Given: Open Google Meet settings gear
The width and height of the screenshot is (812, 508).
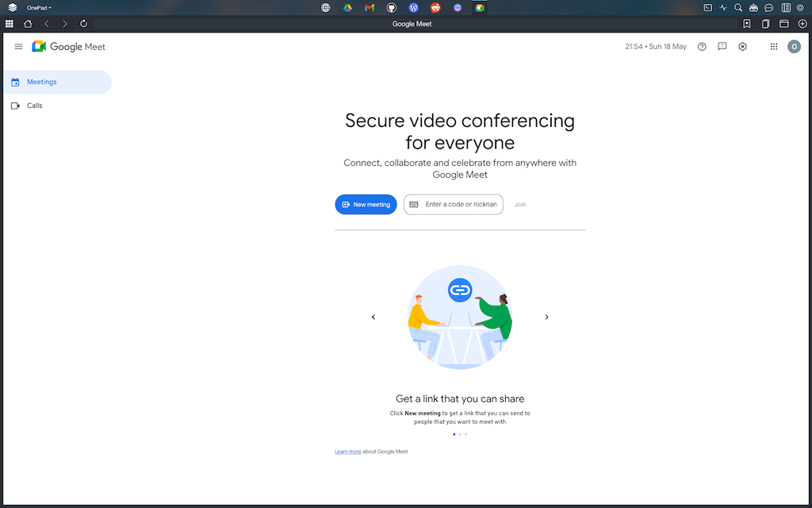Looking at the screenshot, I should 742,47.
